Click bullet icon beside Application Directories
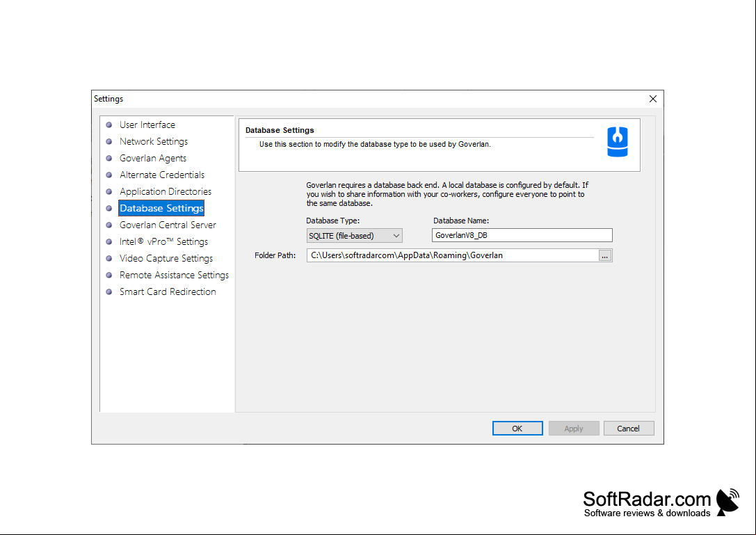 [109, 191]
